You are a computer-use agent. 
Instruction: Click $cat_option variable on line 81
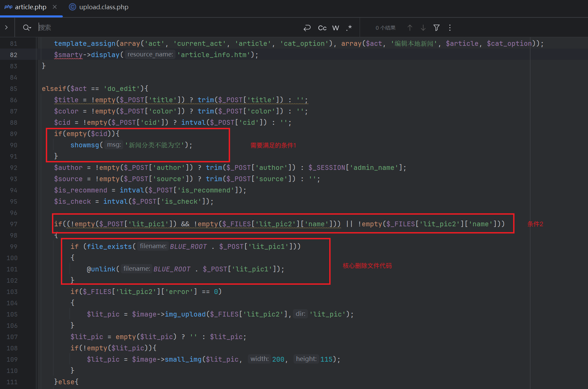(509, 43)
